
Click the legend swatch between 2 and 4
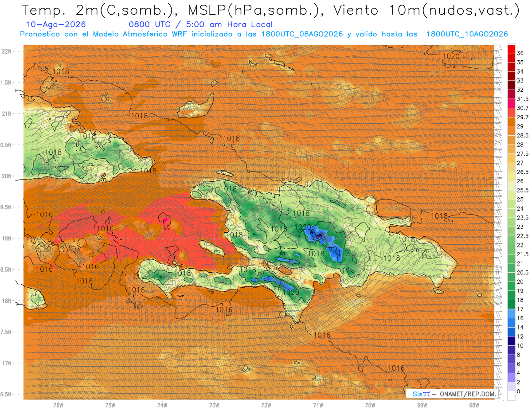(x=511, y=378)
